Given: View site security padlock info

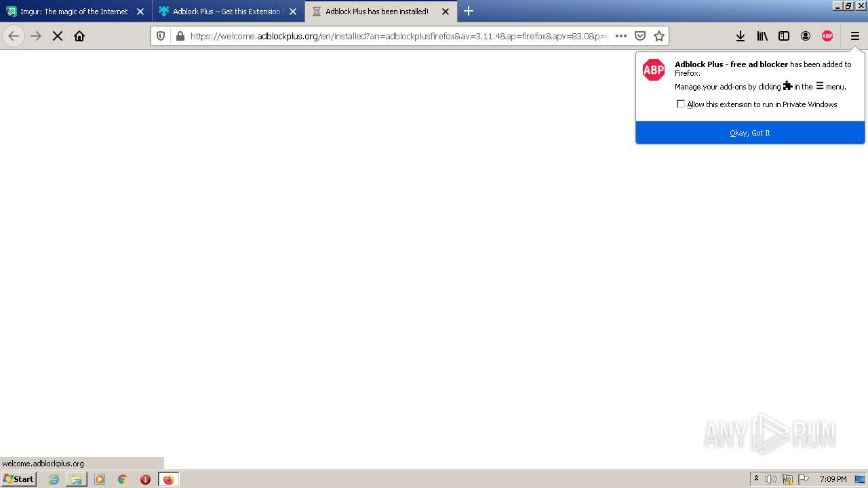Looking at the screenshot, I should pos(180,36).
